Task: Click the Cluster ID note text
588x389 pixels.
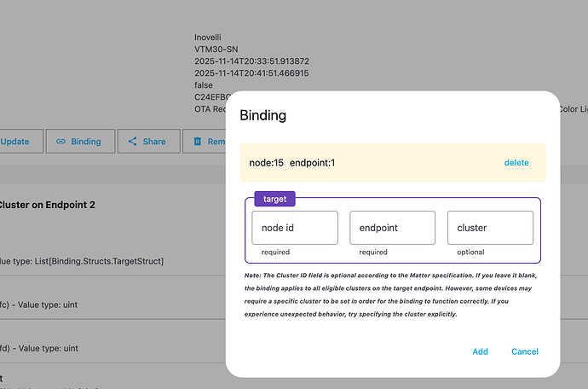Action: (392, 294)
